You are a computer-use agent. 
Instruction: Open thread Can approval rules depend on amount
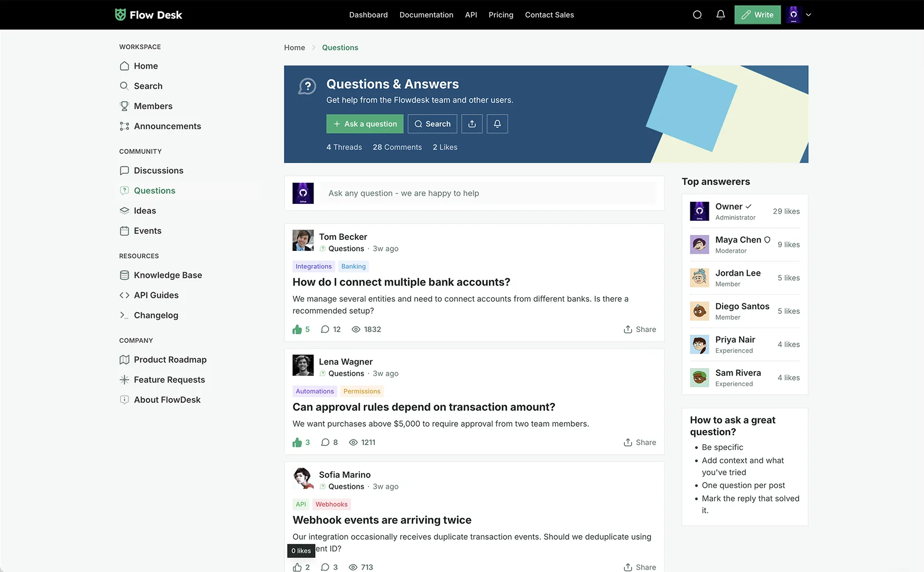pos(424,407)
